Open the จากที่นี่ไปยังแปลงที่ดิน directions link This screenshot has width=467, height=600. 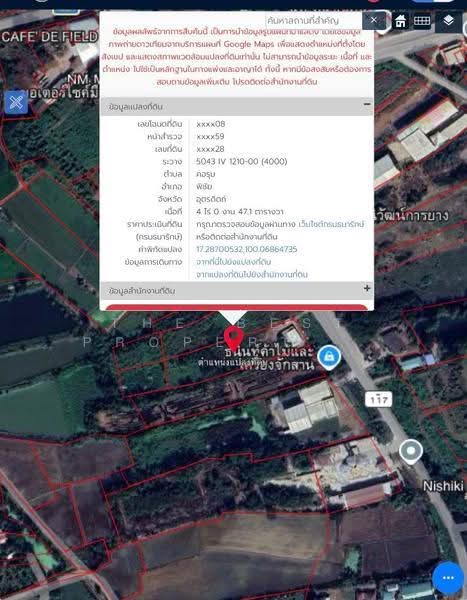pyautogui.click(x=234, y=262)
